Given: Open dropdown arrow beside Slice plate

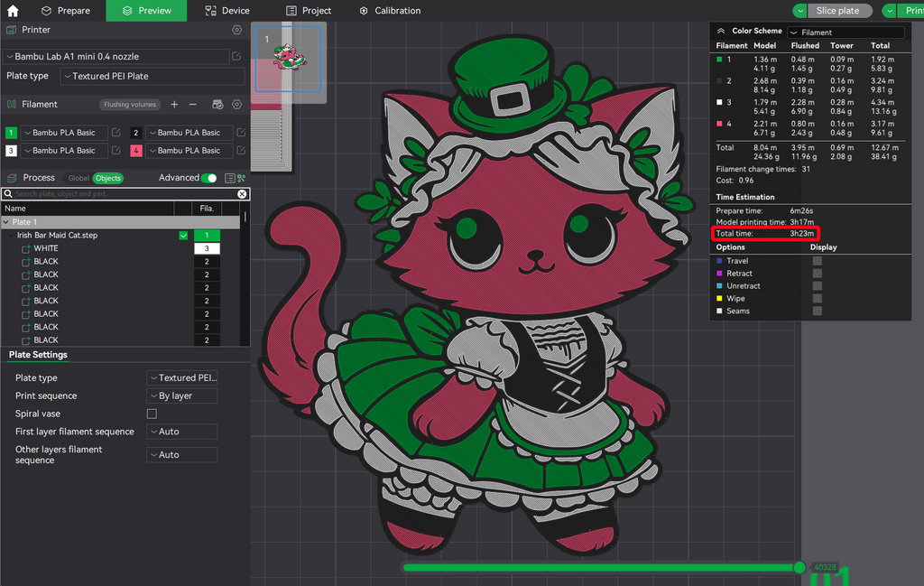Looking at the screenshot, I should tap(799, 11).
